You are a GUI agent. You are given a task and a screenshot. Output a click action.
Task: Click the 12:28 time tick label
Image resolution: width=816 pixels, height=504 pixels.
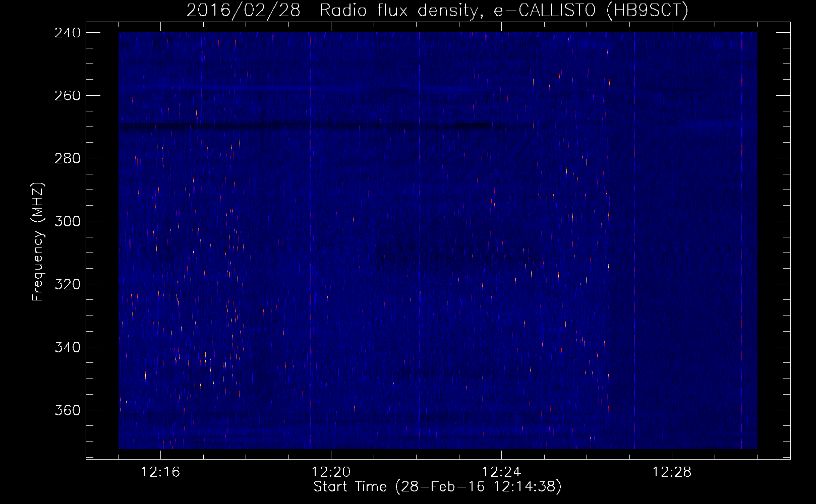coord(672,472)
